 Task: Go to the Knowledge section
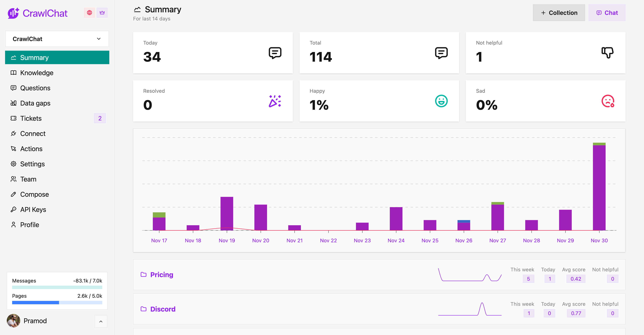tap(37, 73)
